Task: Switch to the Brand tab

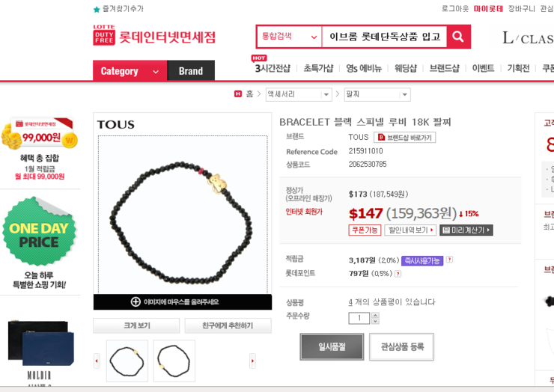Action: pos(191,71)
